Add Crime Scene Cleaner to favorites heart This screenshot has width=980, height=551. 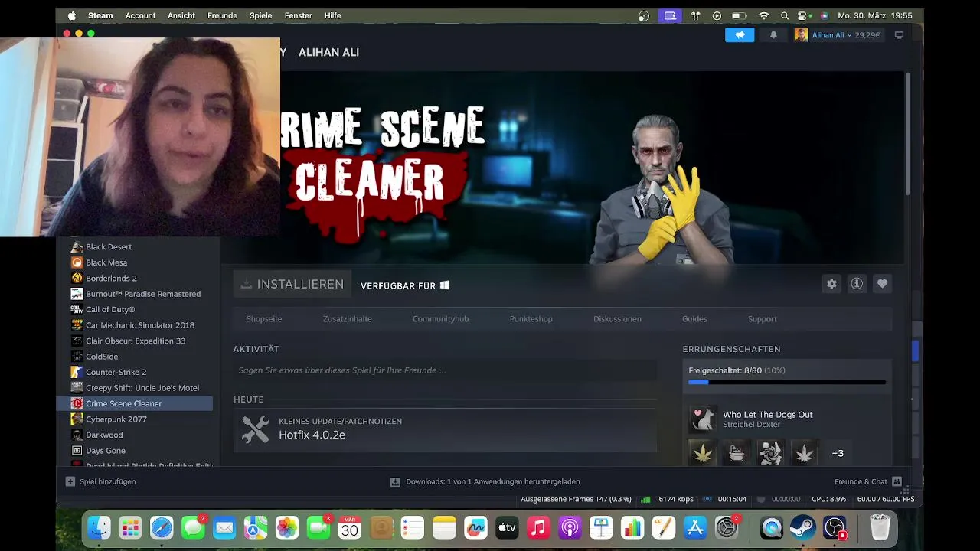(882, 284)
